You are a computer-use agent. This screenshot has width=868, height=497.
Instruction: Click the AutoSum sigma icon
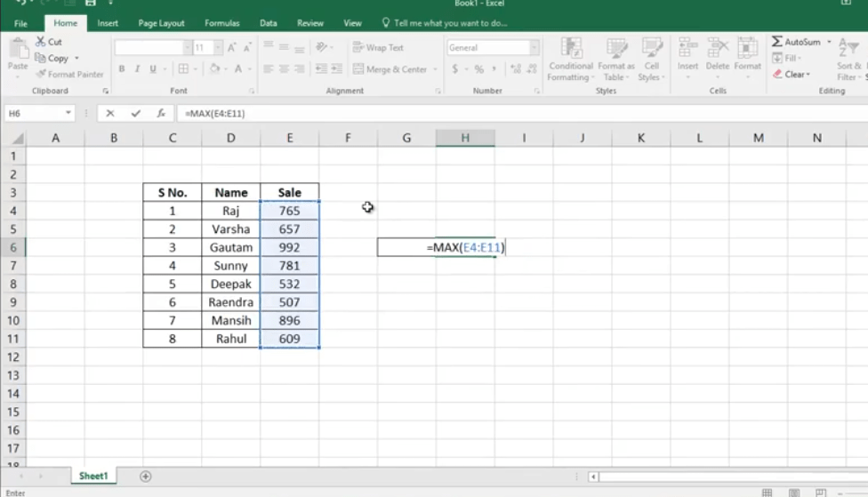coord(777,42)
